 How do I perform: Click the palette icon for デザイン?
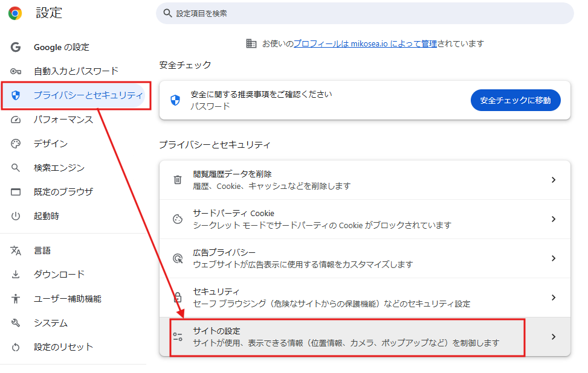pyautogui.click(x=15, y=144)
